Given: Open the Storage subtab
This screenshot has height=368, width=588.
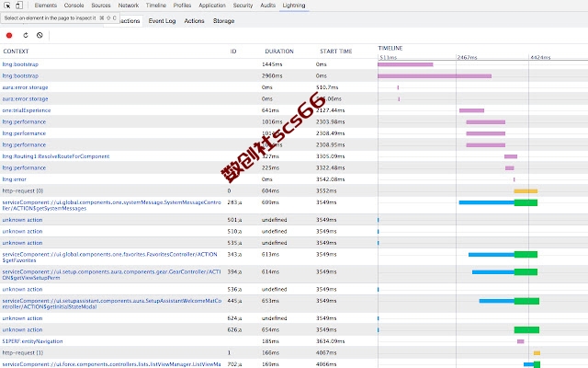Looking at the screenshot, I should tap(224, 21).
